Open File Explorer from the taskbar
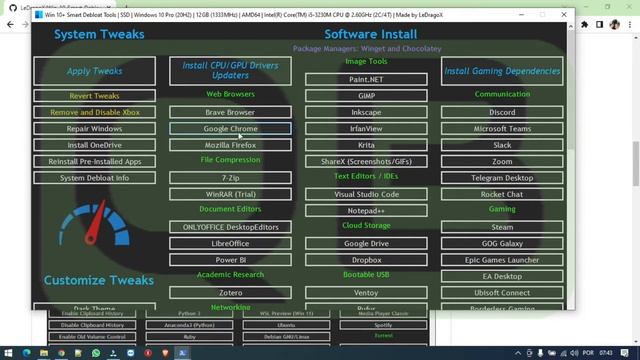The image size is (640, 360). (44, 353)
